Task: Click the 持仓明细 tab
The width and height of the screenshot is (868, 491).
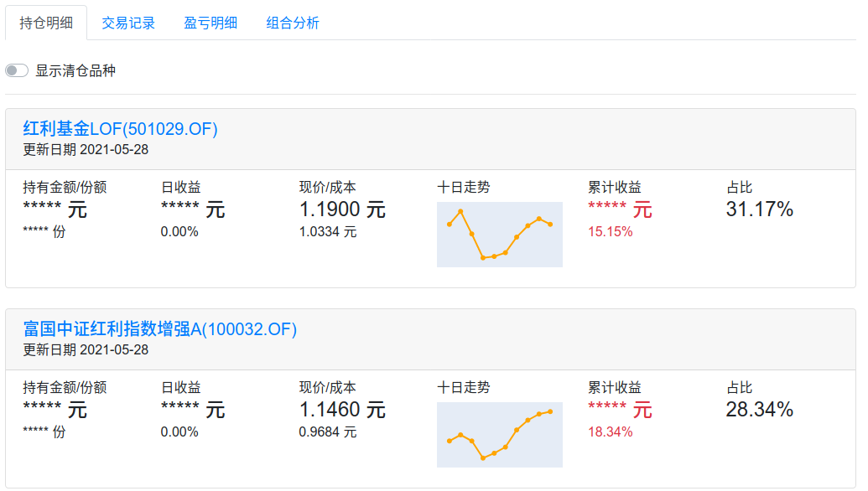Action: click(46, 23)
